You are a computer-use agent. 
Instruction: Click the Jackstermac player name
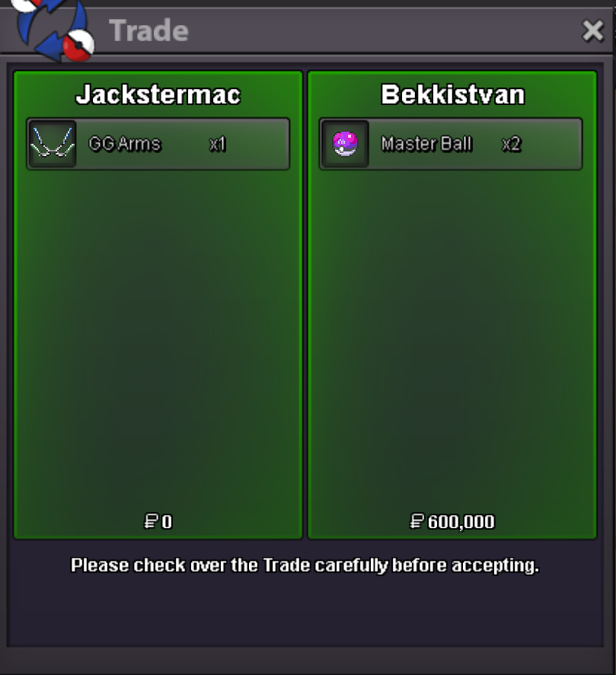coord(158,94)
